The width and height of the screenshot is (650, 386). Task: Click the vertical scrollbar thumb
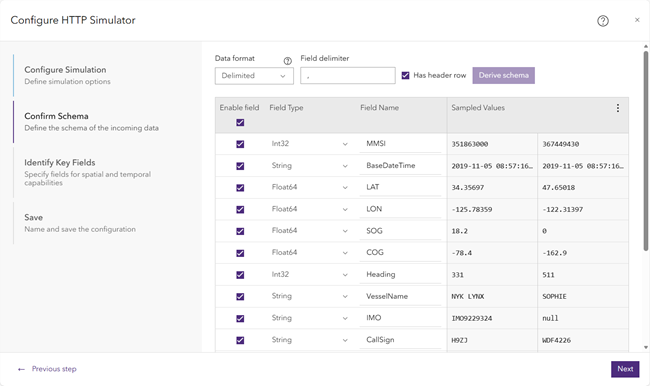tap(646, 151)
